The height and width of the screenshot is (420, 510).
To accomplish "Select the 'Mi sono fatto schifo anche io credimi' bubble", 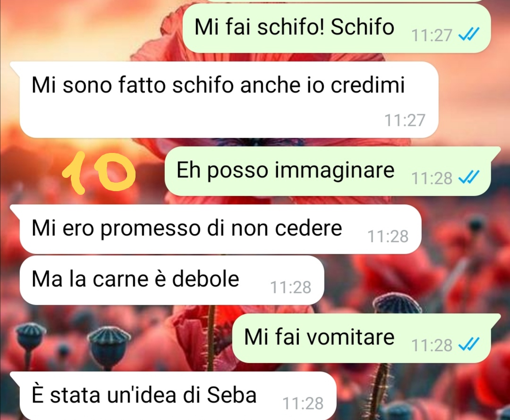I will (x=229, y=100).
